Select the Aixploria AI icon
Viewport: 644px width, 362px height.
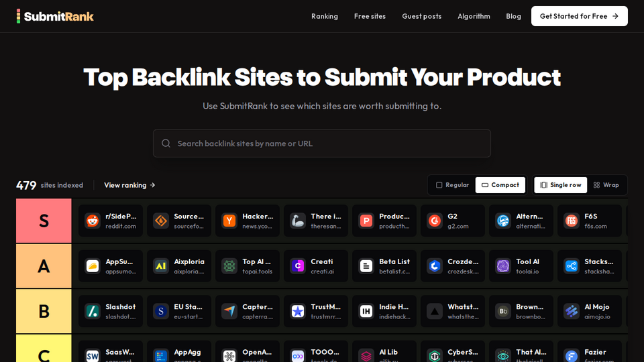click(x=161, y=266)
